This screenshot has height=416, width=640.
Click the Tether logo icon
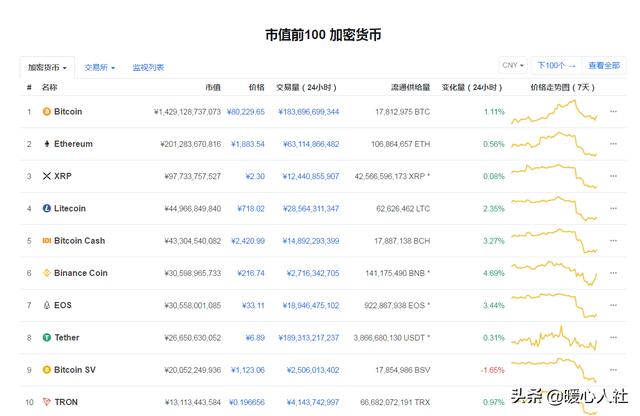[x=47, y=337]
